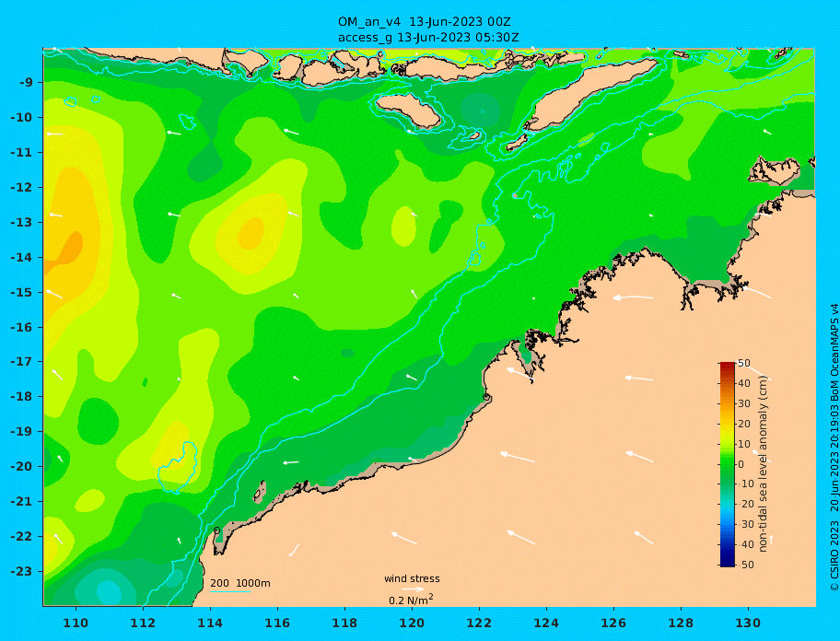Screen dimensions: 840x641
Task: Click the latitude axis label "-18"
Action: pos(22,396)
